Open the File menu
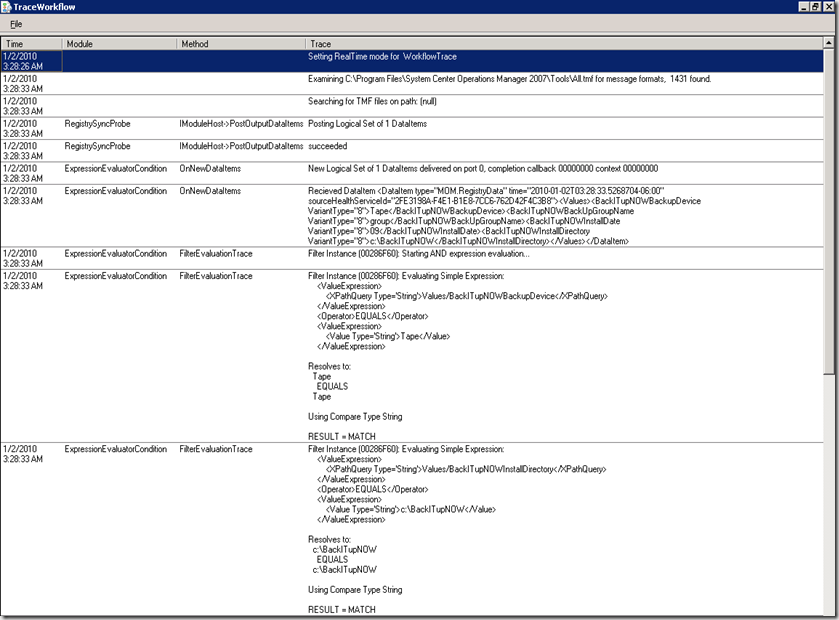The image size is (839, 620). point(16,24)
